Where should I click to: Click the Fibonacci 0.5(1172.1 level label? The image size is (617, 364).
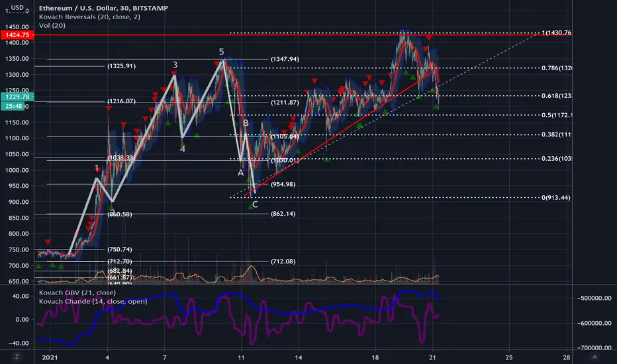(556, 115)
